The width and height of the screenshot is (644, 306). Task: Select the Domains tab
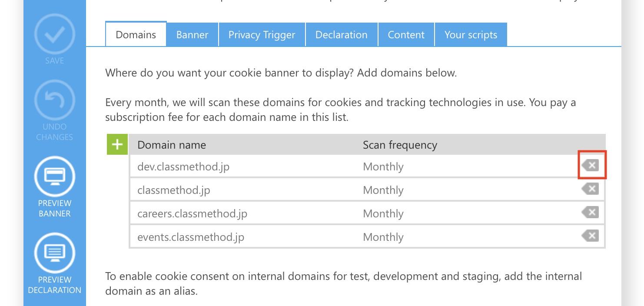pos(136,34)
